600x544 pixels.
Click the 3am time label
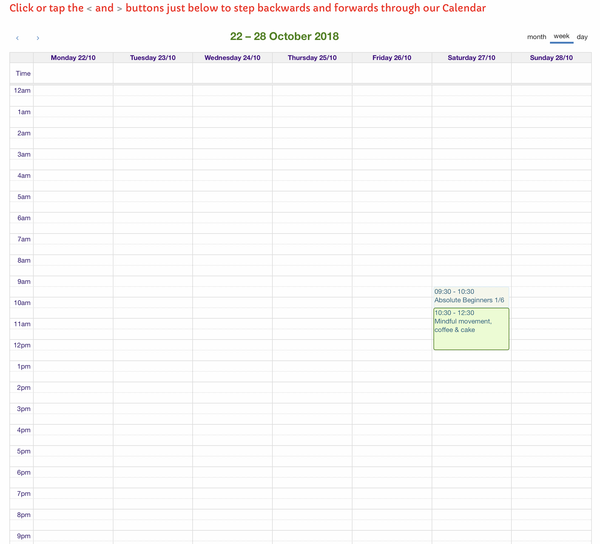pos(24,155)
